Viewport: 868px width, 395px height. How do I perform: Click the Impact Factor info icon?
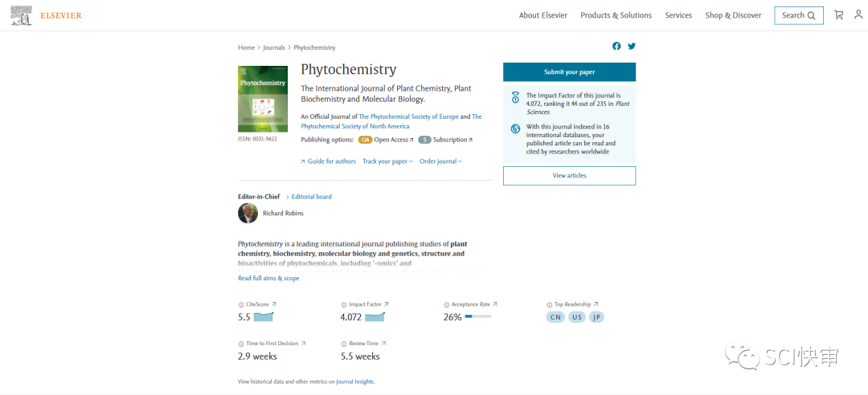(344, 305)
